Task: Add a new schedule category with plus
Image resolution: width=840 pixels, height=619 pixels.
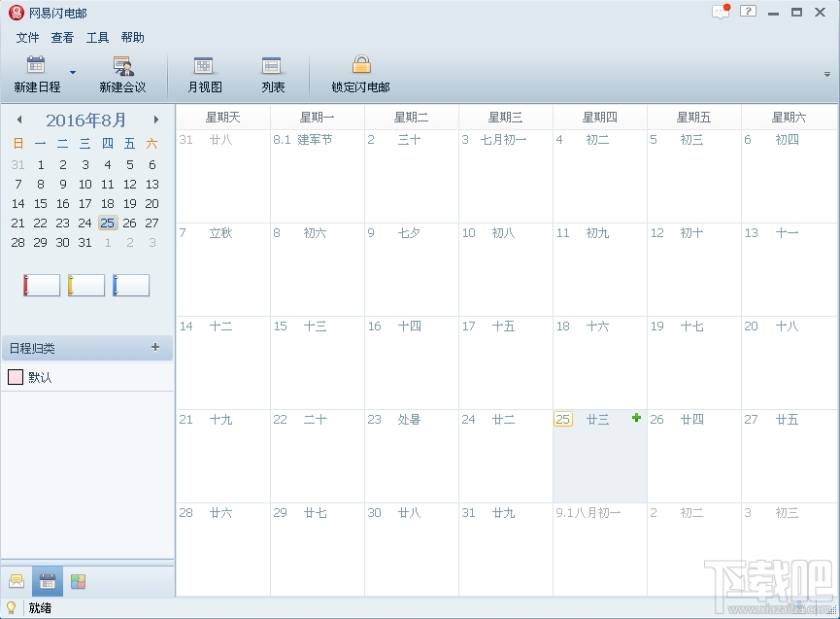Action: click(155, 347)
